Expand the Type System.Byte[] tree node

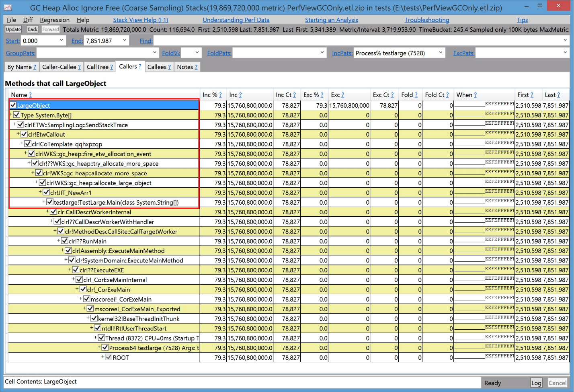click(11, 115)
